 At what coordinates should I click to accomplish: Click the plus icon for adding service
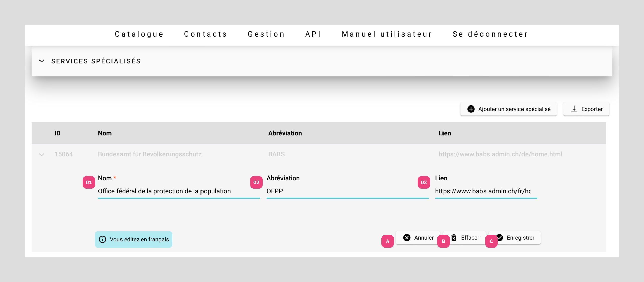click(471, 109)
